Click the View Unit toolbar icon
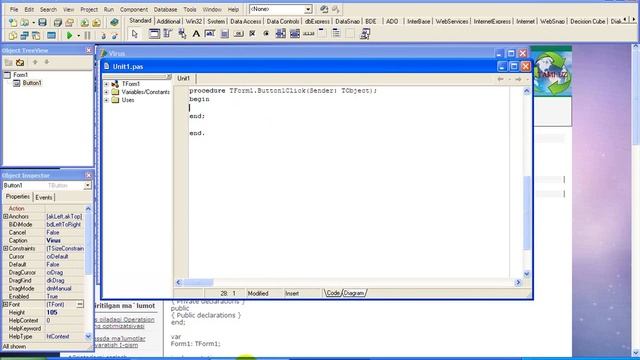This screenshot has height=360, width=640. tap(13, 36)
